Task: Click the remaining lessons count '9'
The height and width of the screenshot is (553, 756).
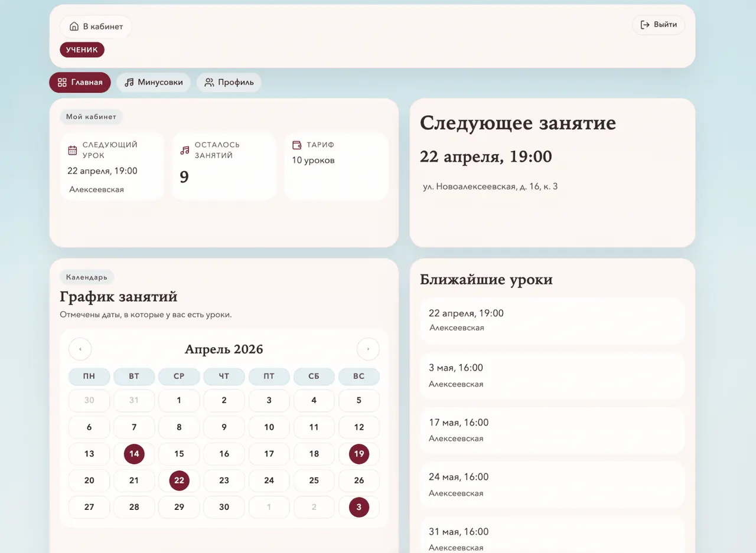Action: click(x=184, y=177)
